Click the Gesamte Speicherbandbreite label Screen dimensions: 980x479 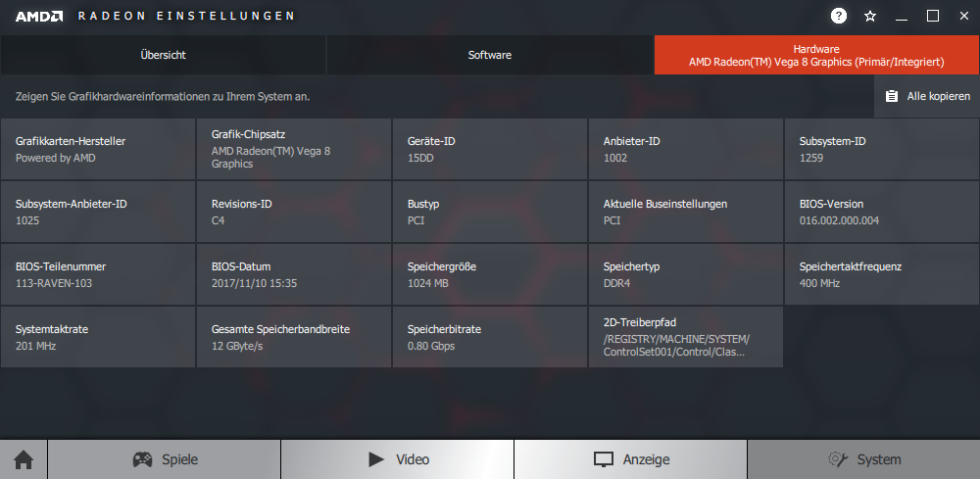coord(280,329)
